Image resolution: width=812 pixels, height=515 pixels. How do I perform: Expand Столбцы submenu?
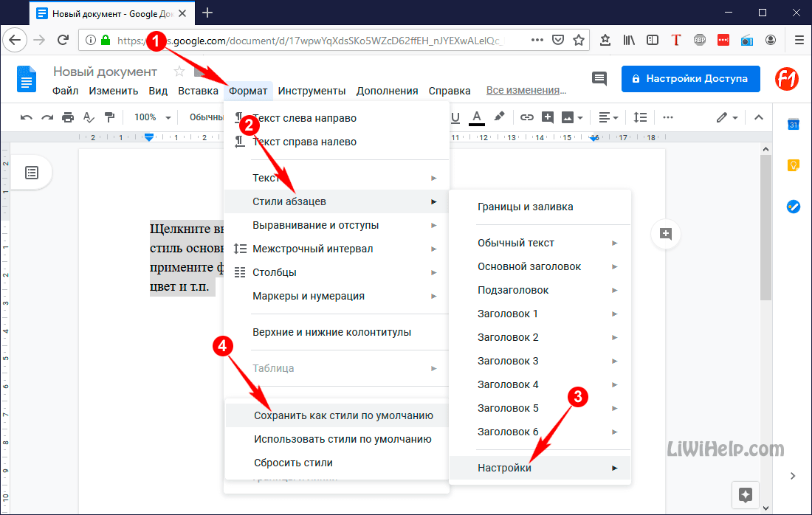[337, 272]
